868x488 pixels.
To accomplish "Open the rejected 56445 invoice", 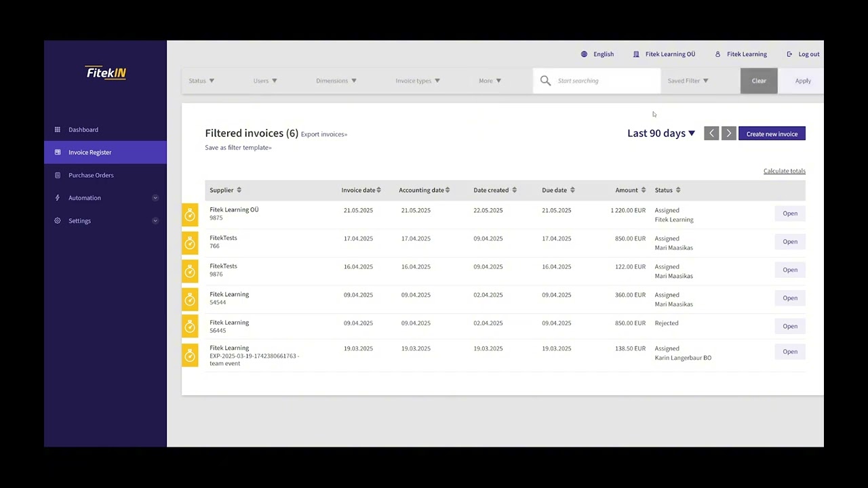I will (x=790, y=326).
